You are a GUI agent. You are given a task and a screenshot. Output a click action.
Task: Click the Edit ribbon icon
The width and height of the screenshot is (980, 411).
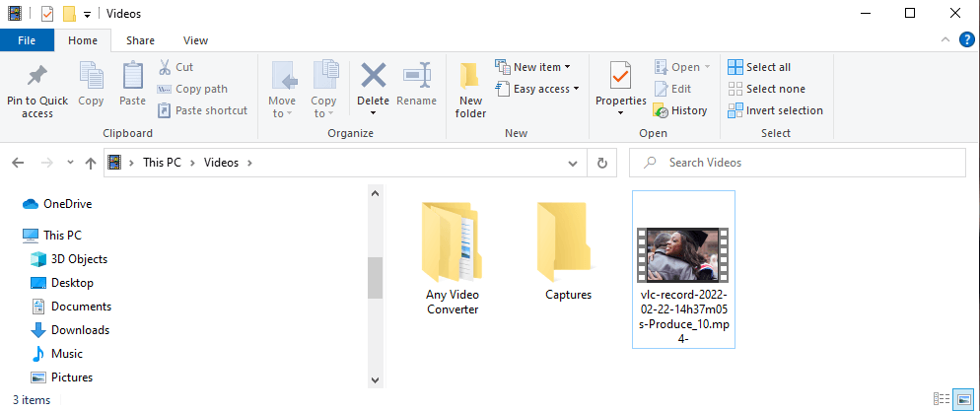coord(662,89)
